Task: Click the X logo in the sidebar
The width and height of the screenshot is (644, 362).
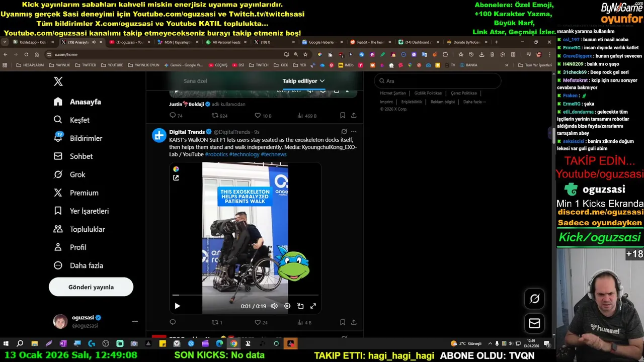Action: click(58, 81)
